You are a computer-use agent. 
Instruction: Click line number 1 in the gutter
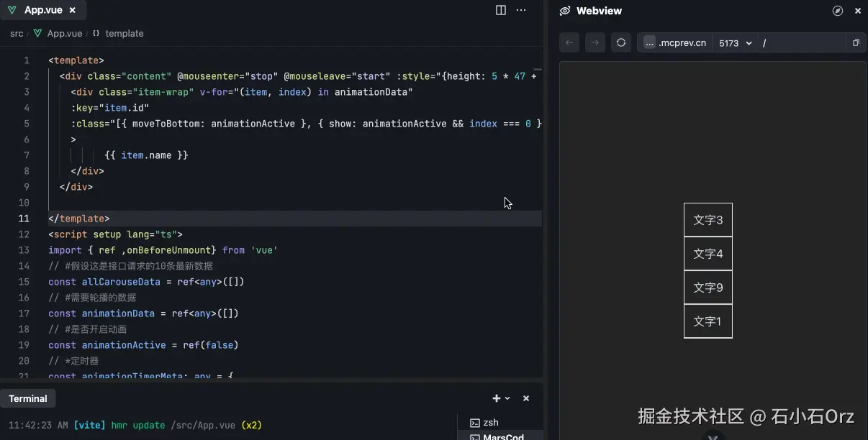(27, 60)
